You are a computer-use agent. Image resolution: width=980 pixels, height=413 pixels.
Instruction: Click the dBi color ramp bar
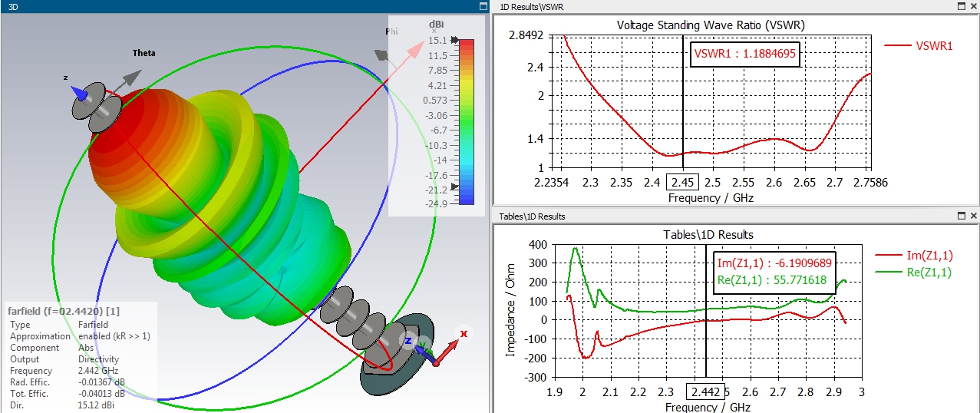click(466, 121)
